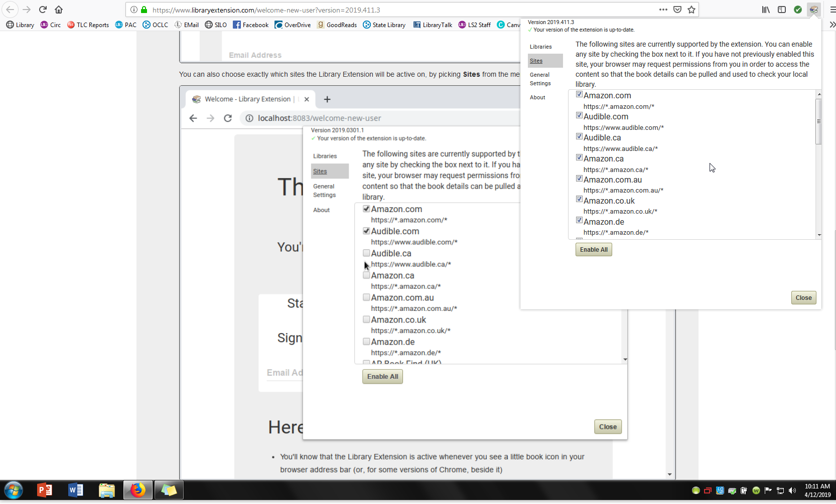Expand the bookmarks toolbar overflow chevron
The width and height of the screenshot is (836, 504).
[832, 25]
